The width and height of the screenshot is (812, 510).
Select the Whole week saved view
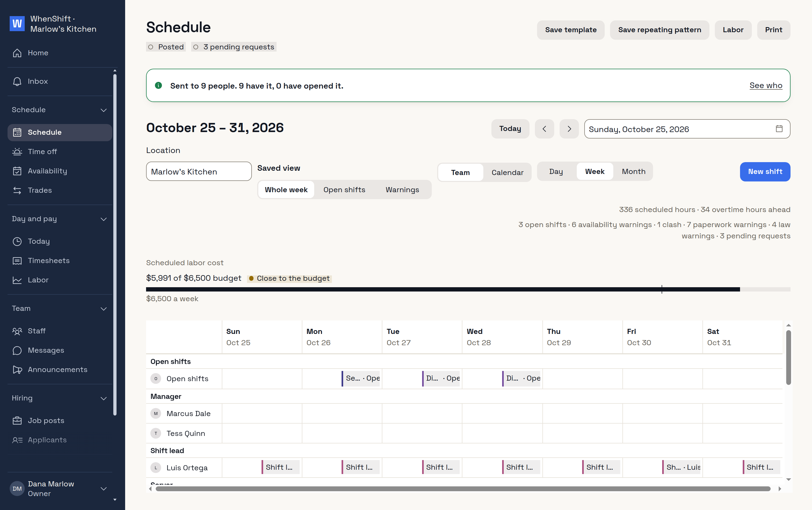coord(286,190)
